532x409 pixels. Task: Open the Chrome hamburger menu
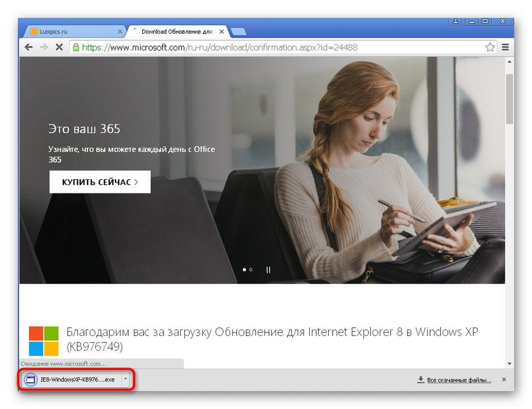(x=505, y=47)
